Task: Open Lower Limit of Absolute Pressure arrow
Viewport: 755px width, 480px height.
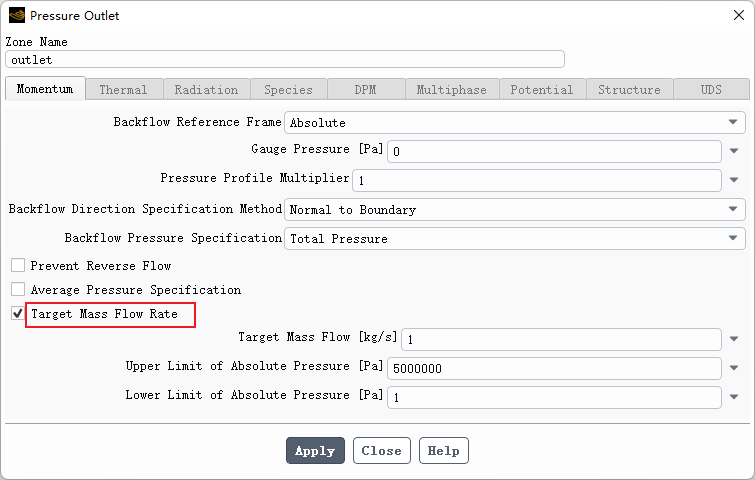Action: pyautogui.click(x=734, y=397)
